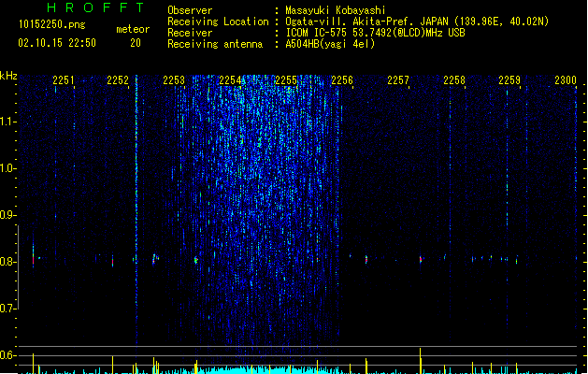The height and width of the screenshot is (374, 588).
Task: Select observer name Masayuki Kobayashi
Action: (x=336, y=10)
